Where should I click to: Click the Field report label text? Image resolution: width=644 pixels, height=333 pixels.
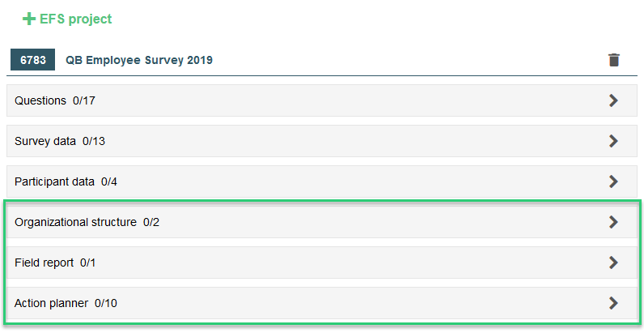44,263
